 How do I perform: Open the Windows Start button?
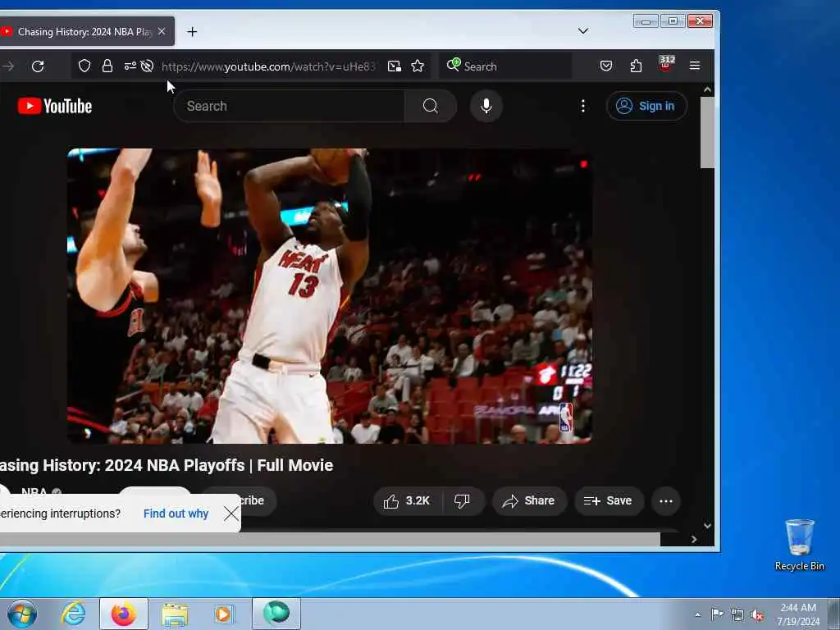22,614
